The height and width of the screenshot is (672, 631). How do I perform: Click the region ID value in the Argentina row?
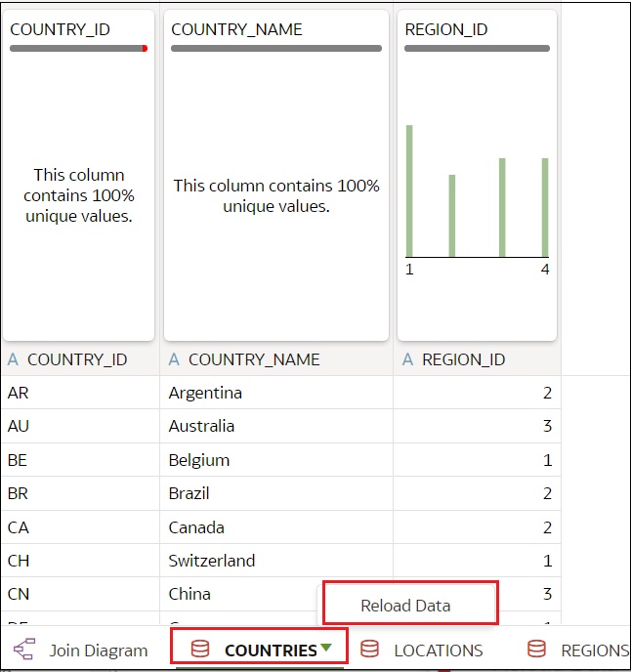547,393
